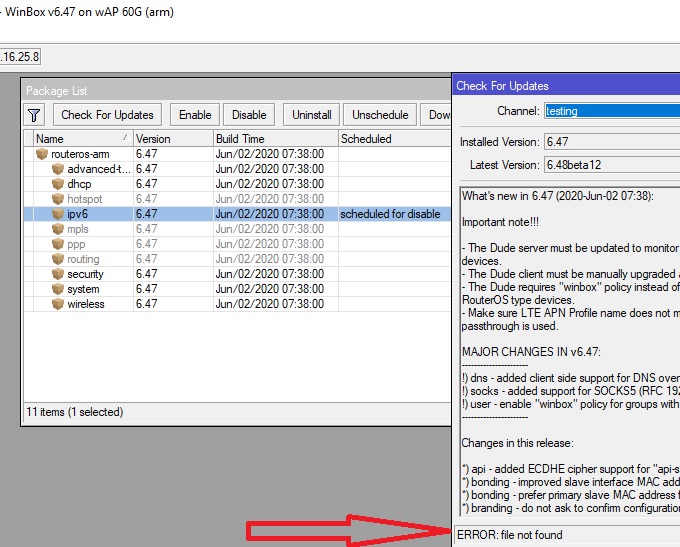Select the ppp package name
Image resolution: width=680 pixels, height=547 pixels.
(76, 244)
